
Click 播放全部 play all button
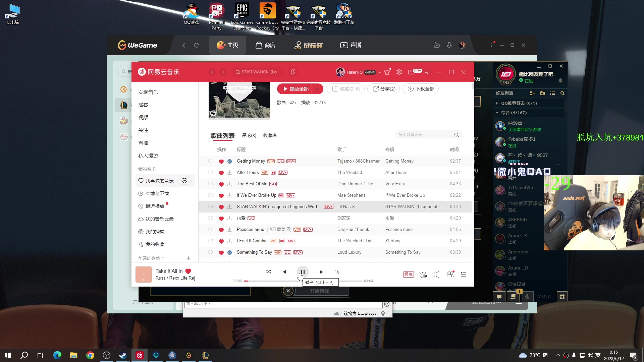coord(295,89)
